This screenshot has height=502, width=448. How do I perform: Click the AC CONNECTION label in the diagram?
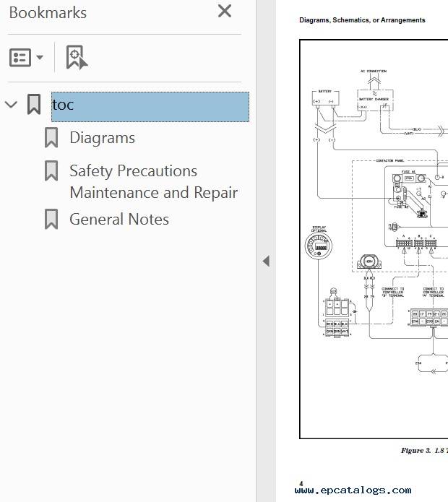point(374,71)
